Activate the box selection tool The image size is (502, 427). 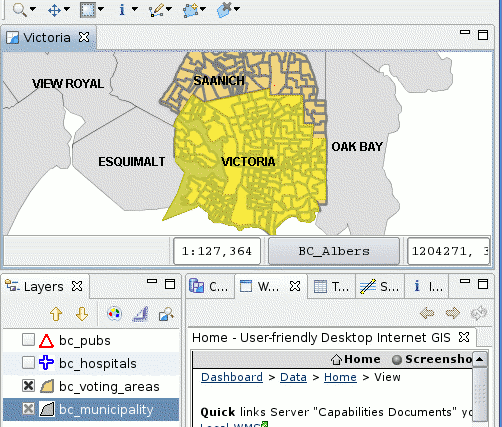click(x=88, y=10)
